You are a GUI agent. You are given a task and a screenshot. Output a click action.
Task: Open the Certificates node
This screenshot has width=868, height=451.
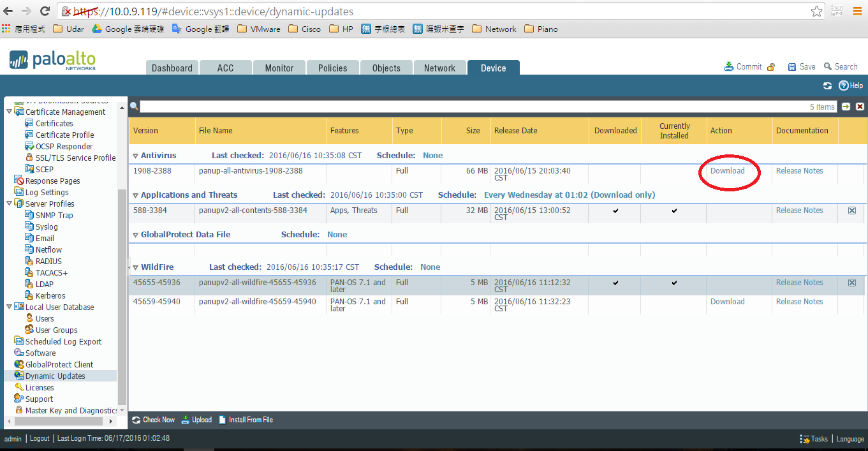(54, 124)
